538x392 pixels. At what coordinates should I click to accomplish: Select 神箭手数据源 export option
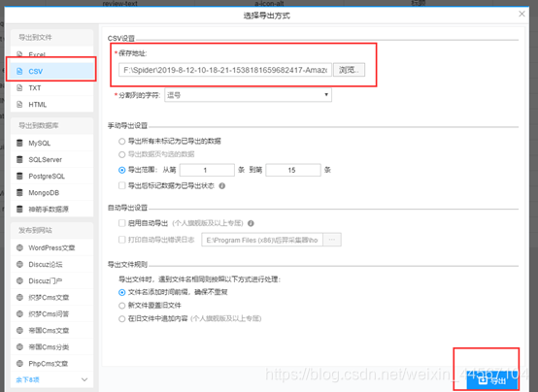51,209
